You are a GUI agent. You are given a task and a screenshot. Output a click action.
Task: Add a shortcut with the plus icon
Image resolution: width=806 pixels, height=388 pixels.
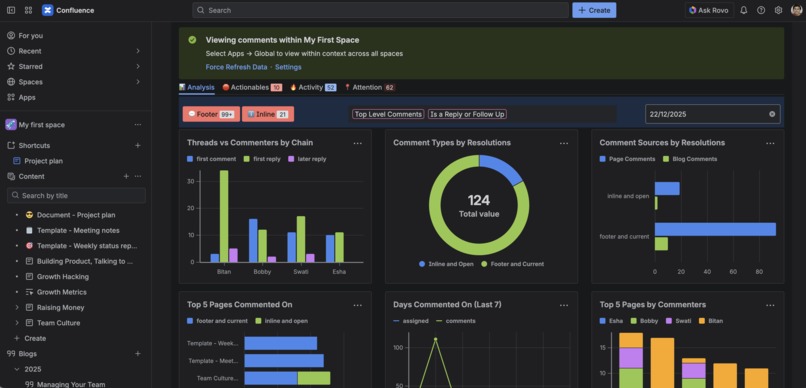[x=138, y=145]
